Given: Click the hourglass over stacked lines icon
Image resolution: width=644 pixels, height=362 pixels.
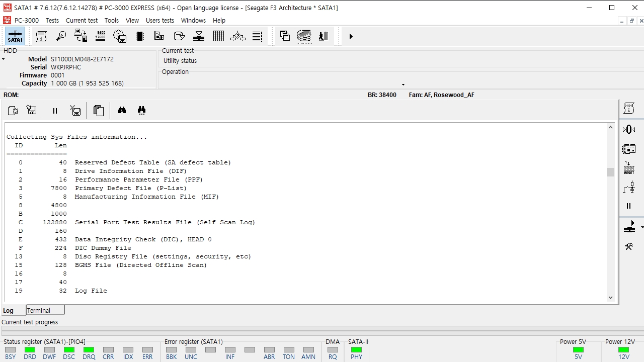Looking at the screenshot, I should tap(199, 36).
